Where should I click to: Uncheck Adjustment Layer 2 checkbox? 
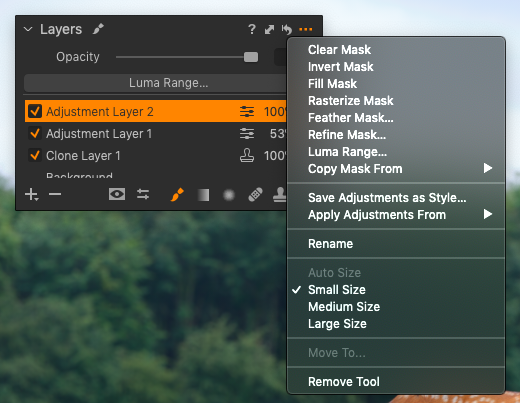click(35, 111)
